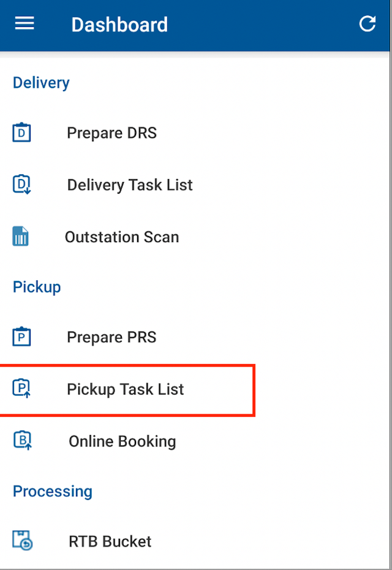Click the Outstation Scan barcode icon

coord(21,237)
